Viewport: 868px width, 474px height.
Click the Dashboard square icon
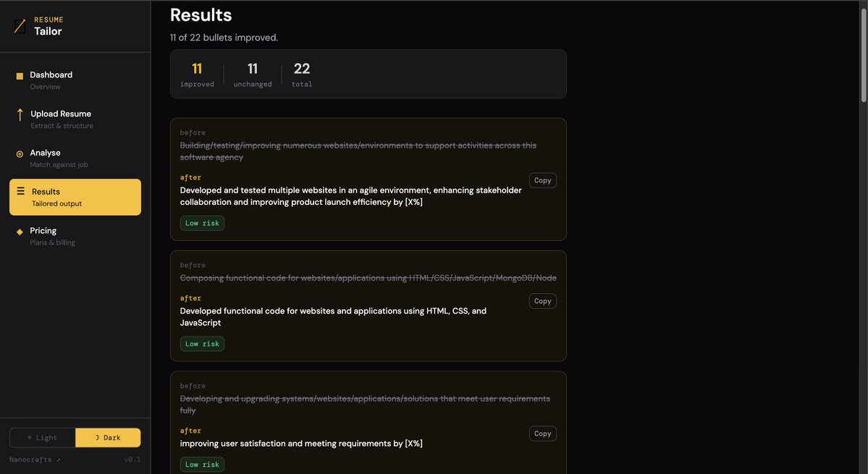(20, 76)
